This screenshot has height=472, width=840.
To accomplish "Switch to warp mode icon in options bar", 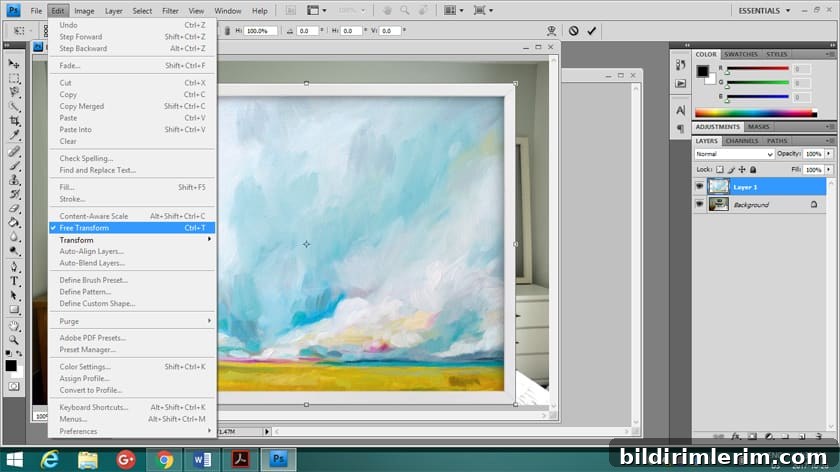I will coord(551,31).
